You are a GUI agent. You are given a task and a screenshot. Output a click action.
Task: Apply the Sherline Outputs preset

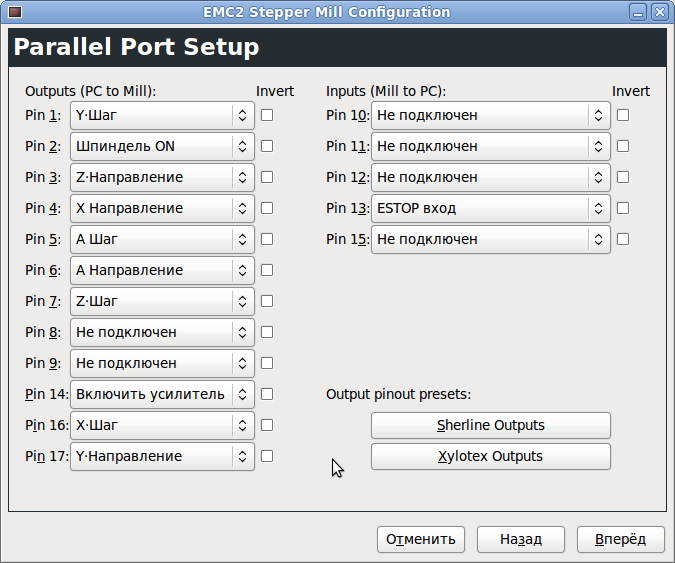(490, 425)
